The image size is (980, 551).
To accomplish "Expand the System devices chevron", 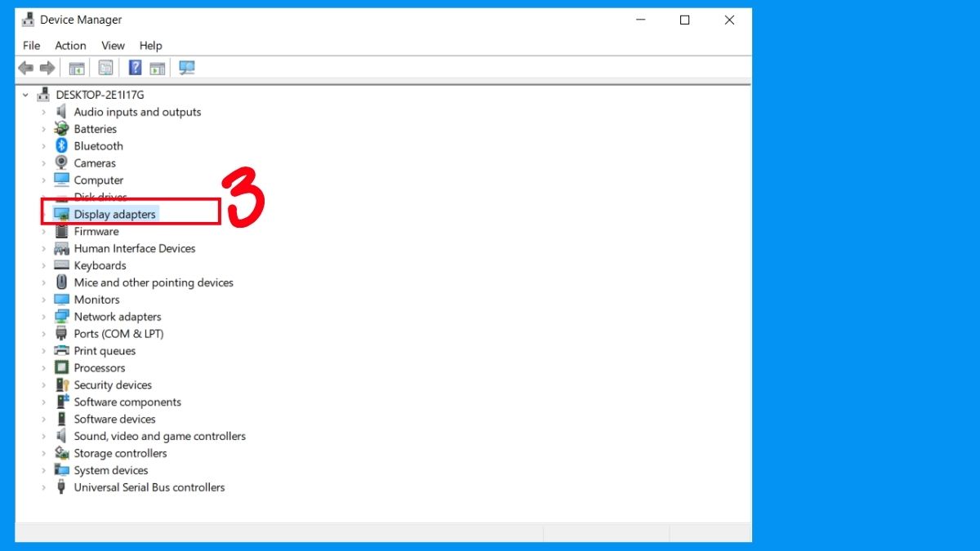I will [x=44, y=470].
